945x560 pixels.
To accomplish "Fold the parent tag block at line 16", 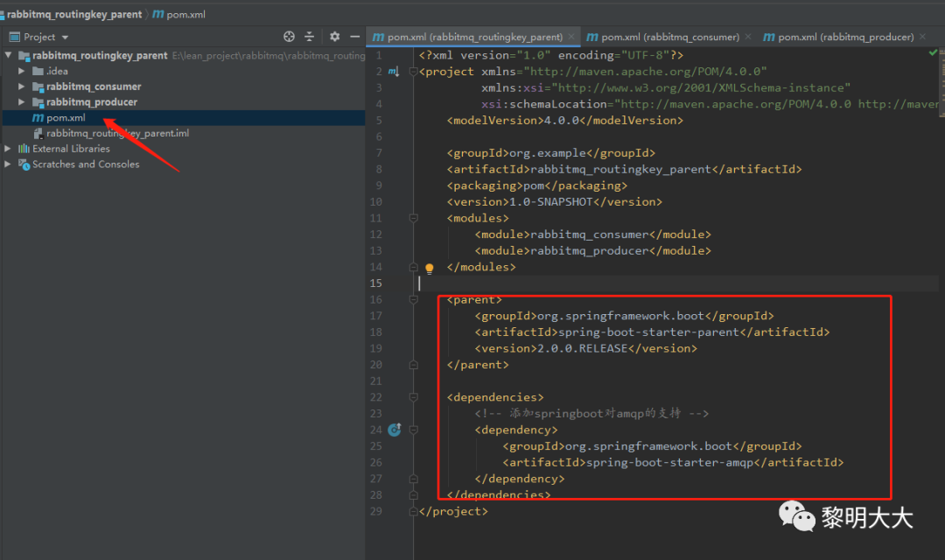I will click(x=414, y=300).
